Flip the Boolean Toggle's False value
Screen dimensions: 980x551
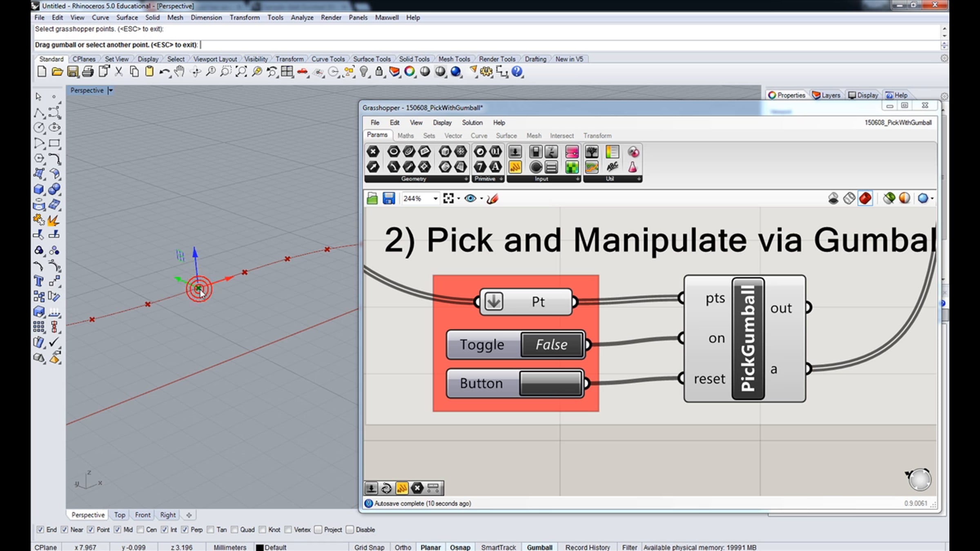[552, 345]
